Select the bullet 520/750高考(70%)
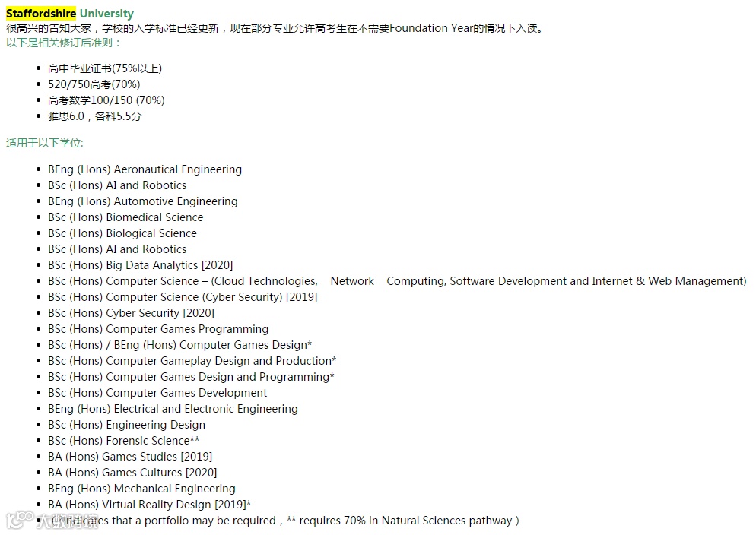Viewport: 756px width, 535px height. (x=94, y=84)
